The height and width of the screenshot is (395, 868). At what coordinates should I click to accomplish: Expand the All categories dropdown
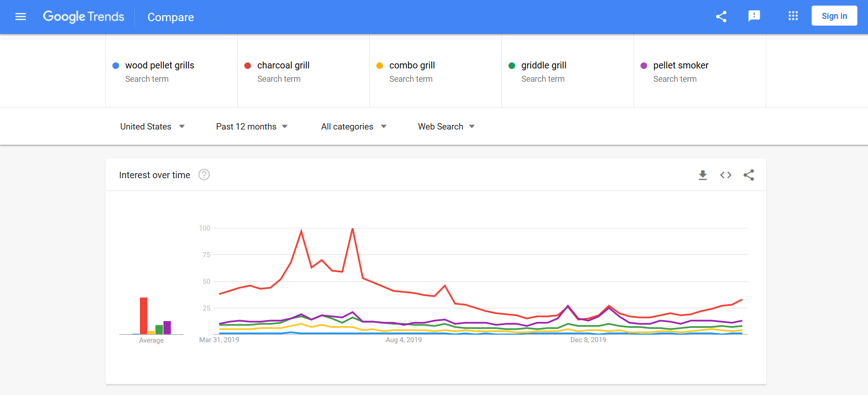point(353,127)
